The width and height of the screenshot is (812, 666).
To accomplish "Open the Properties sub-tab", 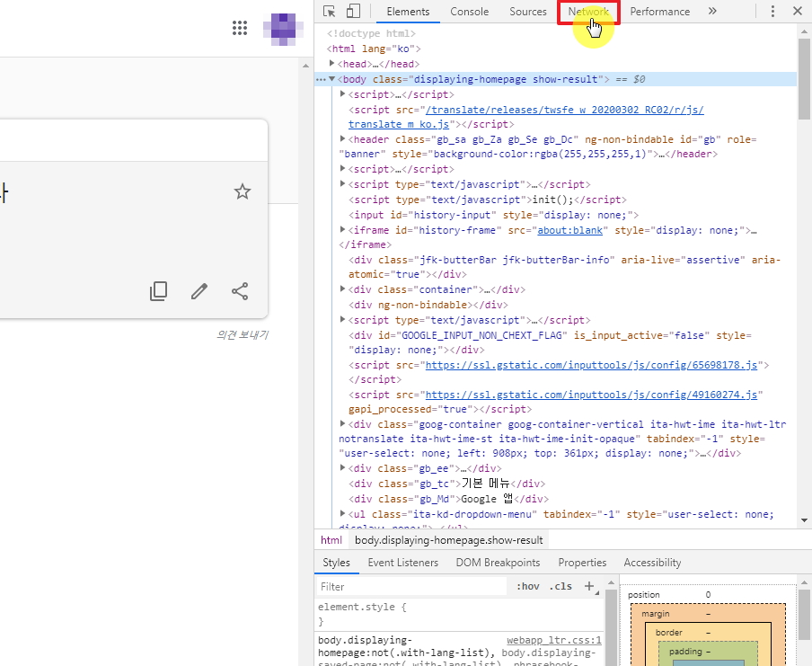I will (582, 563).
